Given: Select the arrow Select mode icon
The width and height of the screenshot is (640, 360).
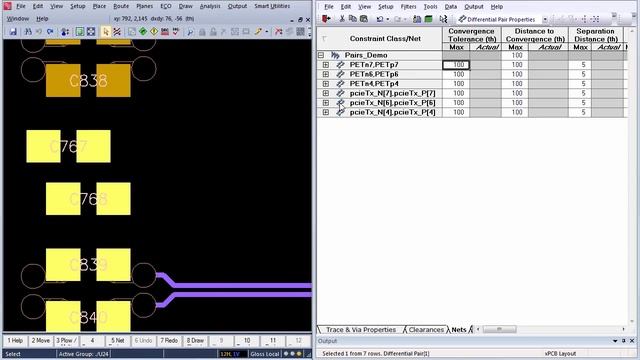Looking at the screenshot, I should [x=105, y=31].
